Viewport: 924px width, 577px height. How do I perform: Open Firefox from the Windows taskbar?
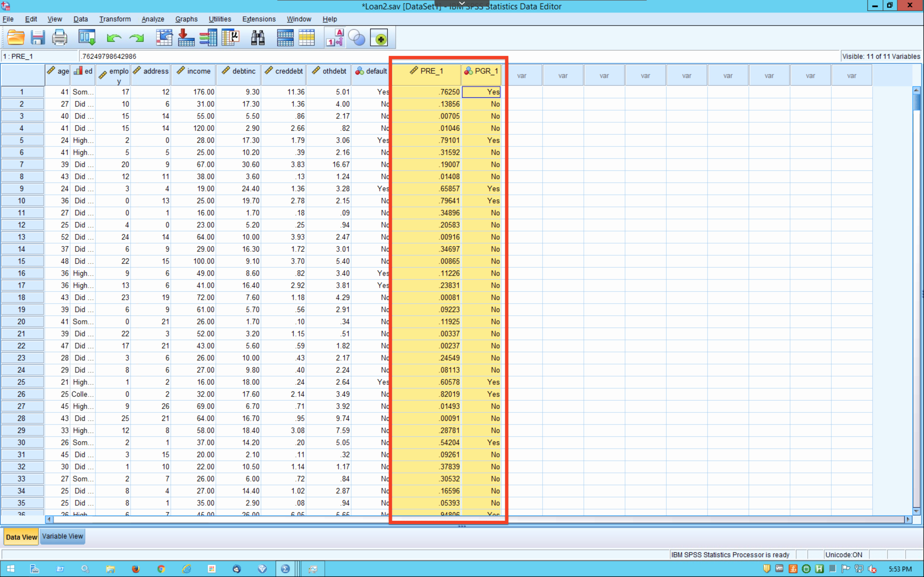point(136,569)
